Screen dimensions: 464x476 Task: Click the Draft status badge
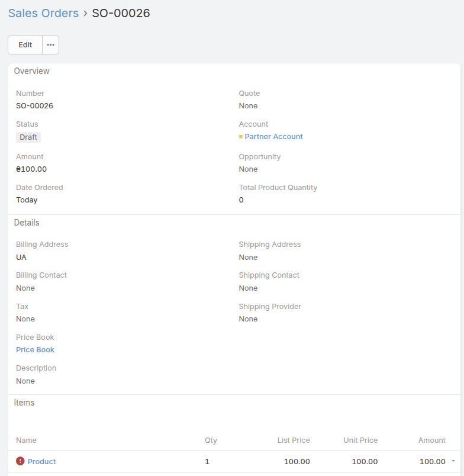(28, 137)
